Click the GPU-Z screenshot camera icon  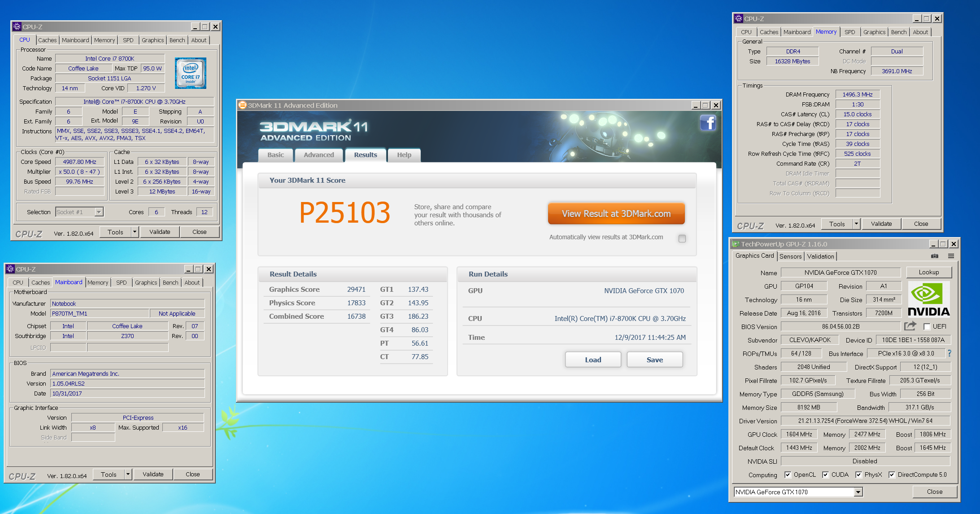coord(934,256)
